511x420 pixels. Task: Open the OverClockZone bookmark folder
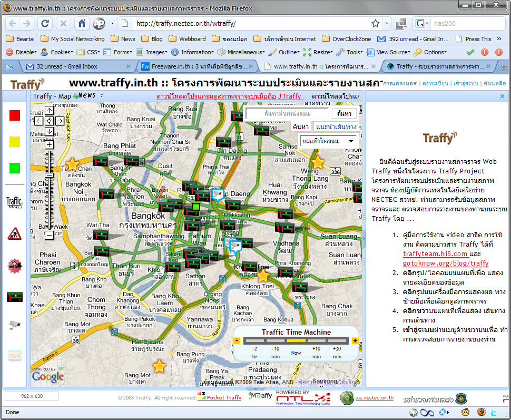point(347,39)
